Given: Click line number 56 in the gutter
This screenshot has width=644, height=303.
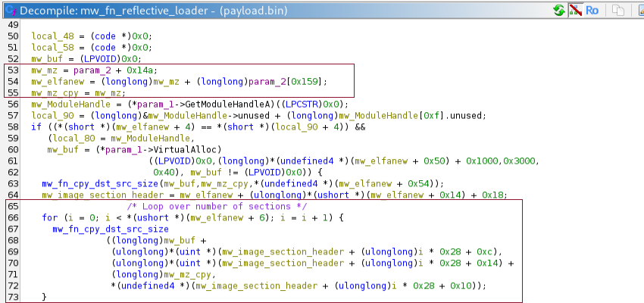Looking at the screenshot, I should click(13, 105).
